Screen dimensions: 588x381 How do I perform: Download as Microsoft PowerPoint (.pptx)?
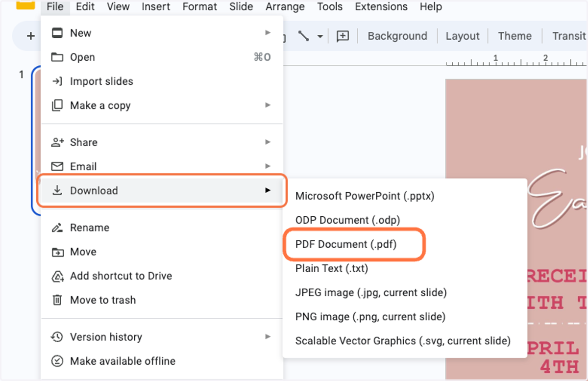405,196
